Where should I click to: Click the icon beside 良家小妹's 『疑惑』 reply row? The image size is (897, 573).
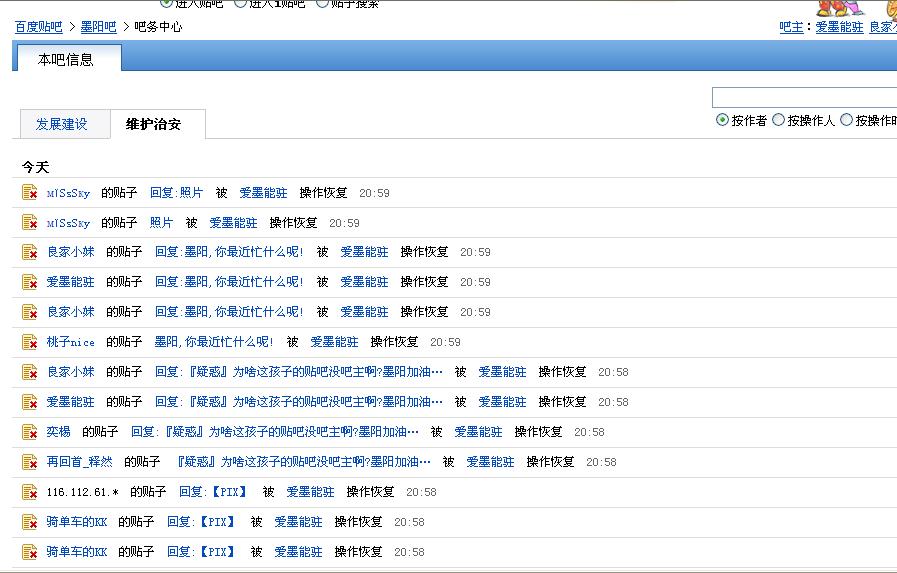pyautogui.click(x=30, y=372)
